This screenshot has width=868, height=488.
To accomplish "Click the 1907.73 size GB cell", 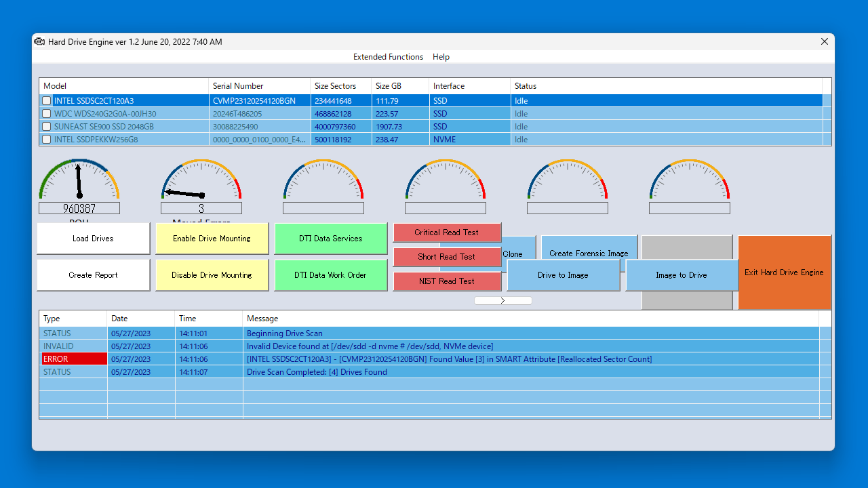I will (x=400, y=127).
